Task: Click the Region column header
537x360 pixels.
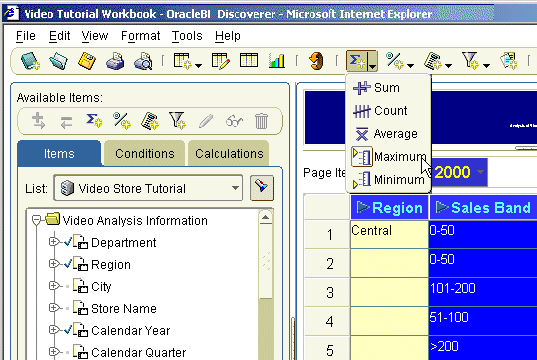Action: [389, 208]
